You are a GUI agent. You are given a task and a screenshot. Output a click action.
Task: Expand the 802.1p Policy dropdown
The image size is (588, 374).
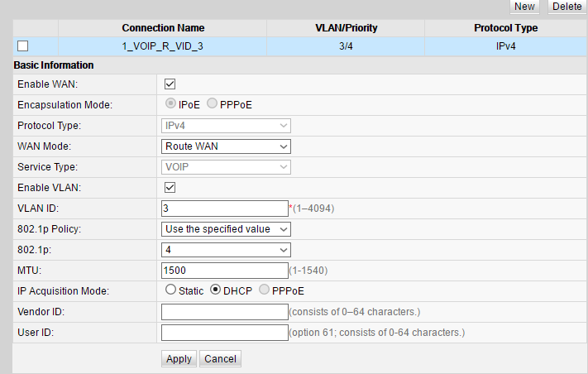[x=226, y=229]
